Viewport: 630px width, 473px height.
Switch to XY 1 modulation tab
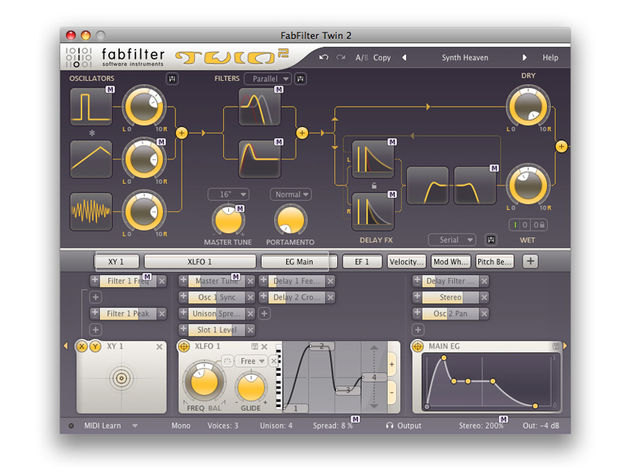(117, 262)
